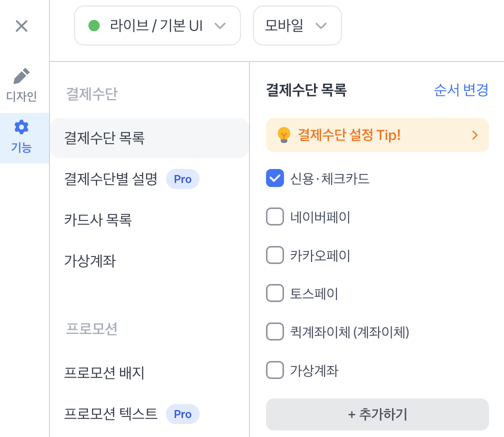Open the 라이브 / 기본 UI dropdown
504x437 pixels.
click(157, 25)
